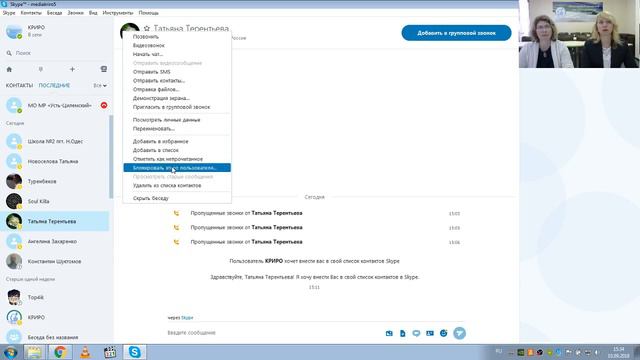This screenshot has height=360, width=640.
Task: Choose Удалить из списка контактов
Action: click(177, 185)
